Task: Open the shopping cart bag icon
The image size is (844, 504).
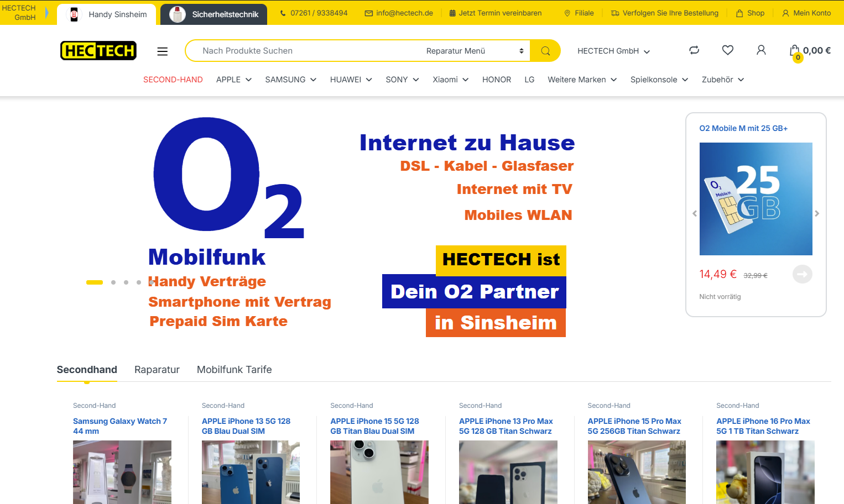Action: pos(795,51)
